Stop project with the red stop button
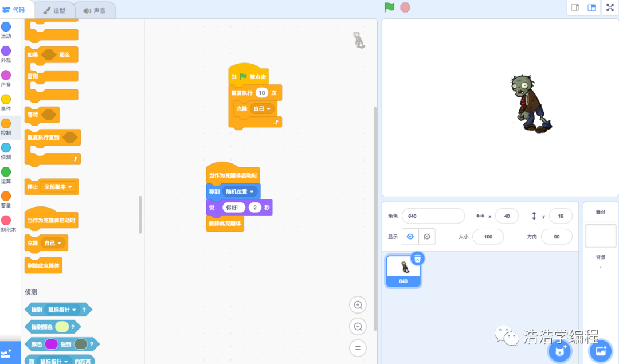 [405, 7]
